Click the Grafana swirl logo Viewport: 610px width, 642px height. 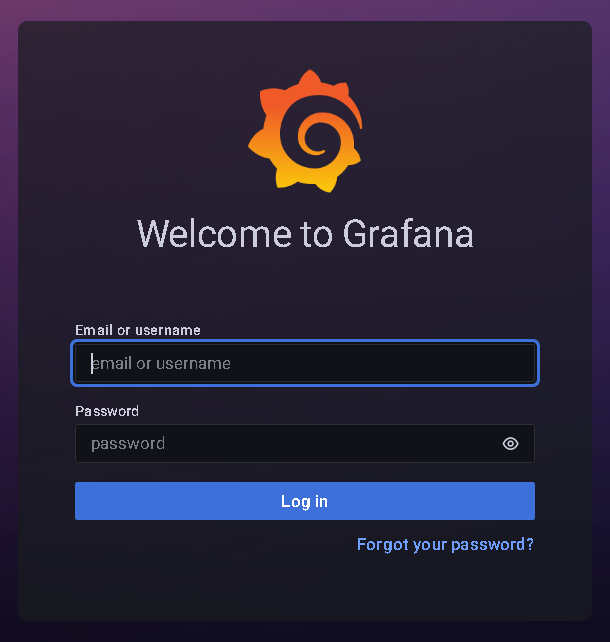point(305,131)
